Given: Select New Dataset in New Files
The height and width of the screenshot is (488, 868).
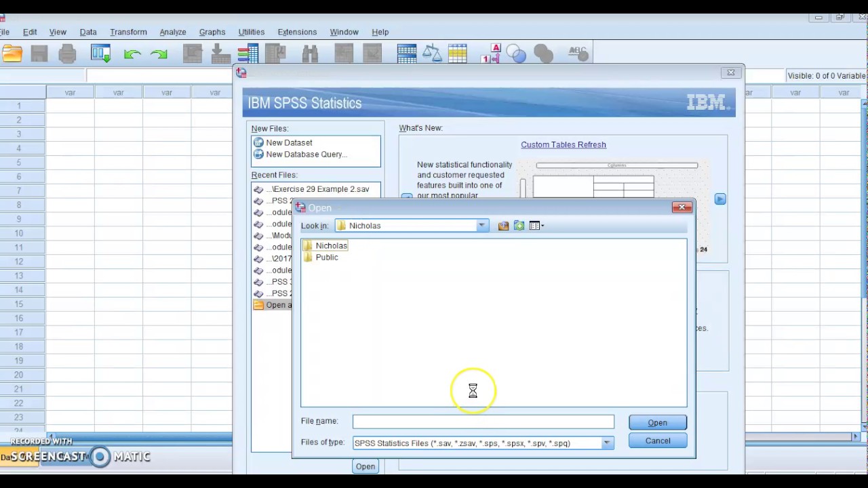Looking at the screenshot, I should coord(283,143).
